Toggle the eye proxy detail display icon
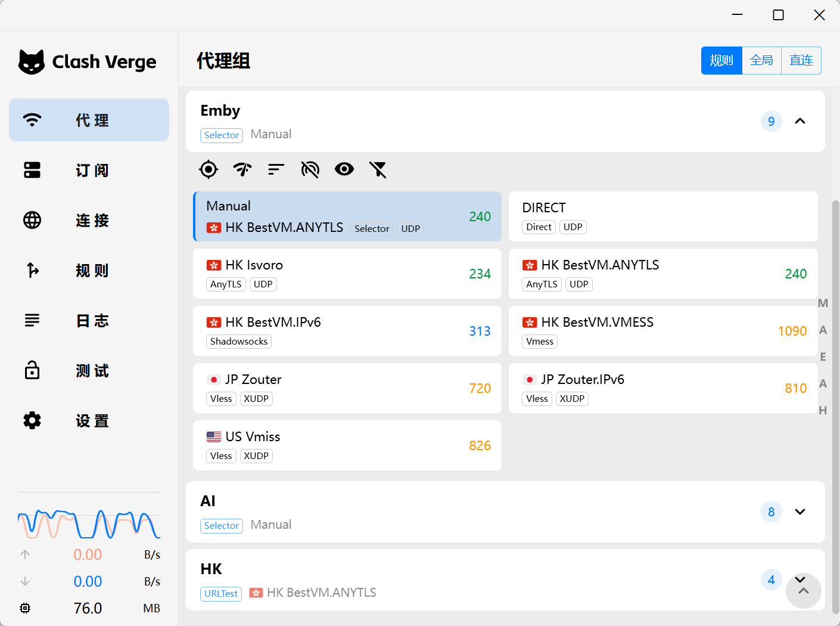Viewport: 840px width, 626px height. 344,170
